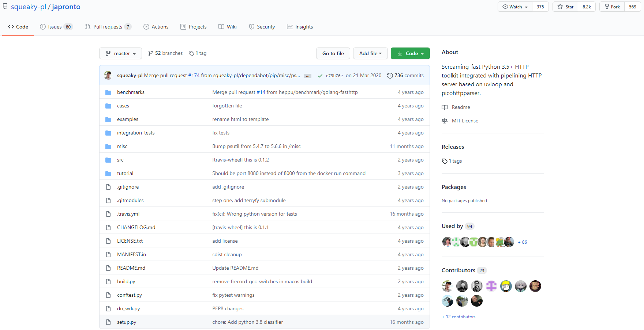Screen dimensions: 644x330
Task: Click the MIT License scales icon
Action: click(x=444, y=121)
